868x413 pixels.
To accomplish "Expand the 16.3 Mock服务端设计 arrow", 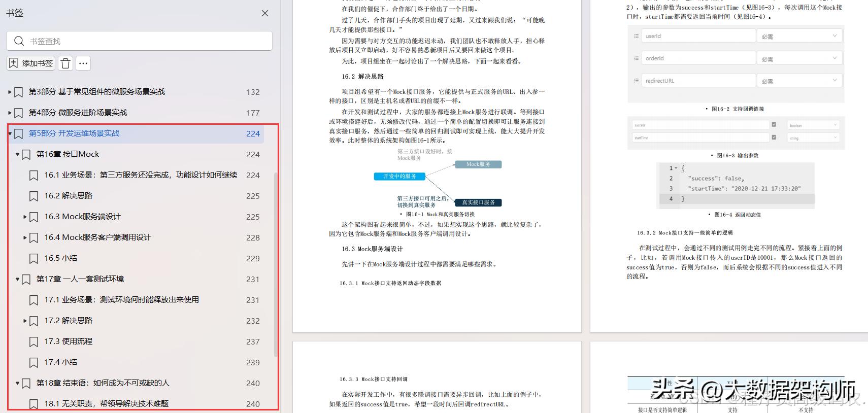I will pos(25,217).
